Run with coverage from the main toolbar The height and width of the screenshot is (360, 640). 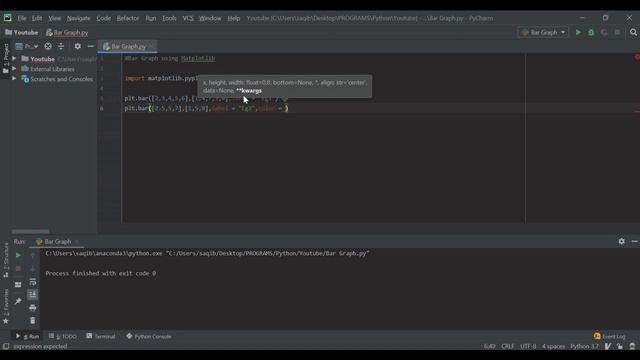604,32
